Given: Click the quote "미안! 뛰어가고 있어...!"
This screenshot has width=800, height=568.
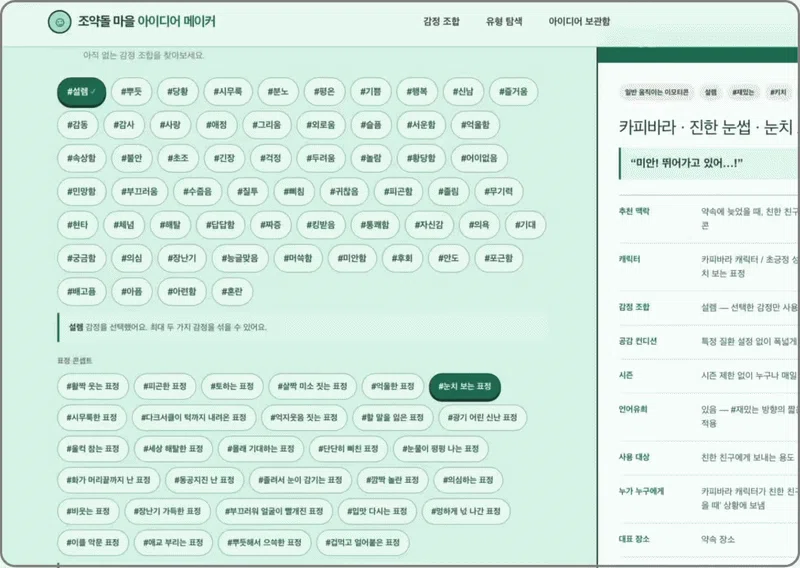Looking at the screenshot, I should click(686, 163).
